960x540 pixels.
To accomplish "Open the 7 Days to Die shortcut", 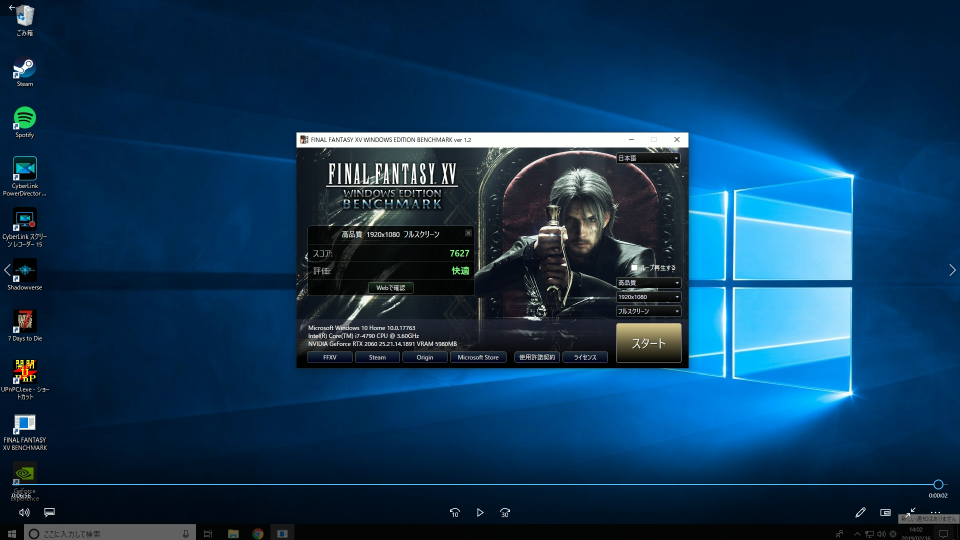I will pyautogui.click(x=24, y=325).
